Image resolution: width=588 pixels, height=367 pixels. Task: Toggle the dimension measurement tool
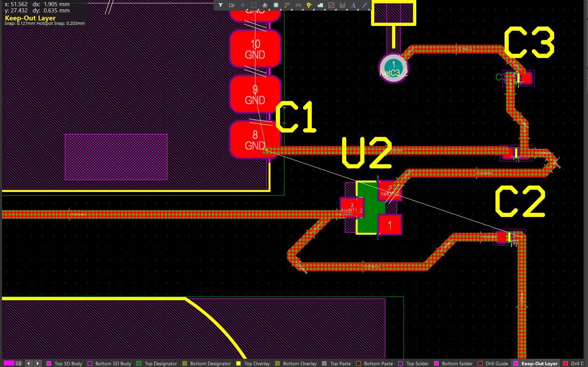(342, 5)
